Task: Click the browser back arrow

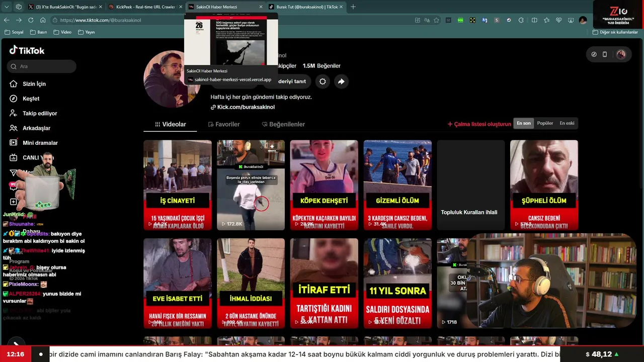Action: coord(7,20)
